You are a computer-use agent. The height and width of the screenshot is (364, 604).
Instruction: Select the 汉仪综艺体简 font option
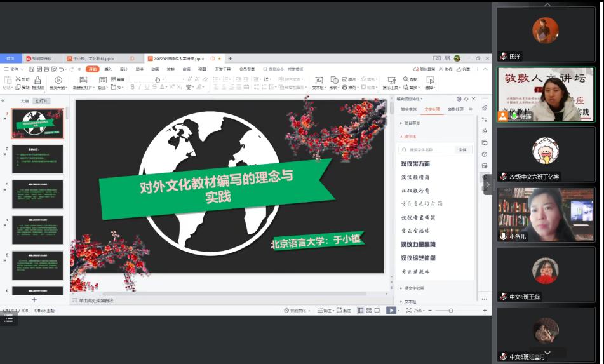[418, 258]
